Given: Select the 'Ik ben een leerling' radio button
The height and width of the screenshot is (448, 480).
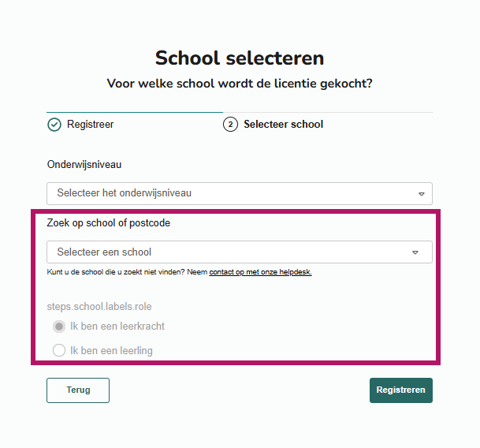Looking at the screenshot, I should pyautogui.click(x=59, y=350).
